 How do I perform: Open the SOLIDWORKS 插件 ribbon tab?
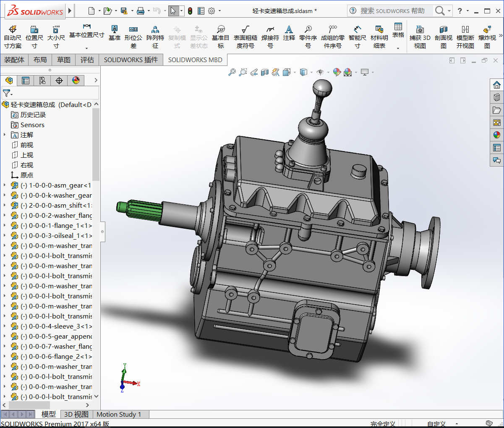[131, 60]
